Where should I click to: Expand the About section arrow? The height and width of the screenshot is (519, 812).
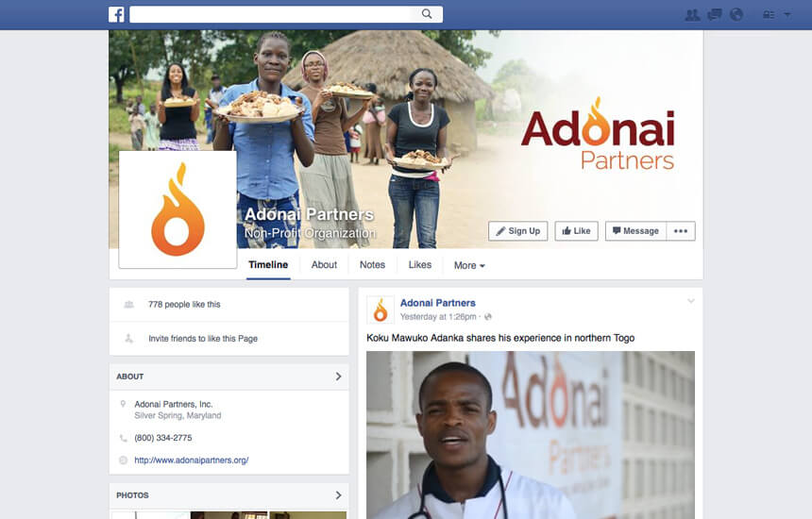click(x=338, y=377)
